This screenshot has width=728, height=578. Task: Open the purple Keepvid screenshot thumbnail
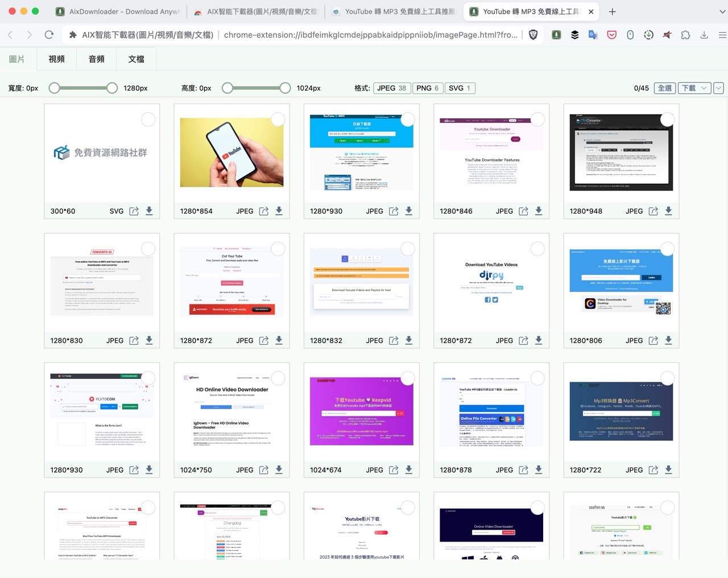pyautogui.click(x=361, y=411)
